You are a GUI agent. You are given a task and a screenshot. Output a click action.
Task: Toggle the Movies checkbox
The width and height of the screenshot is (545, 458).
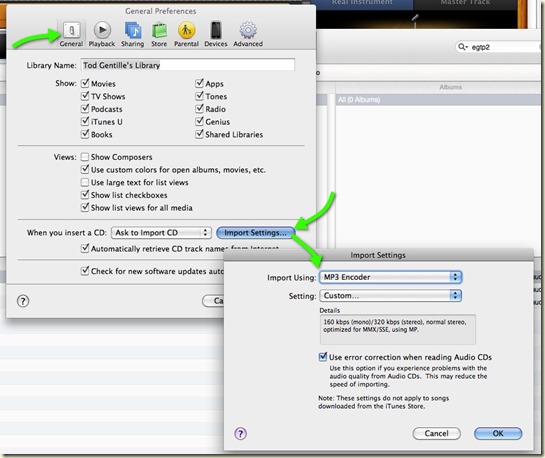(85, 83)
